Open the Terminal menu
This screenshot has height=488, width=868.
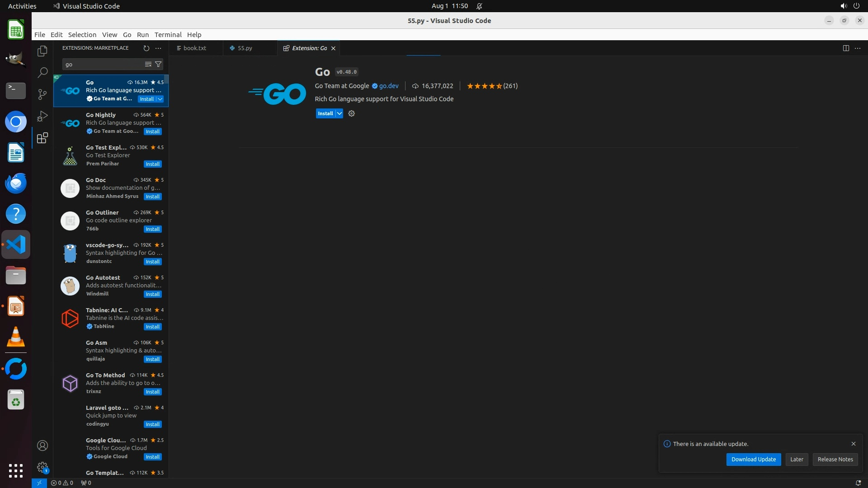(x=168, y=34)
